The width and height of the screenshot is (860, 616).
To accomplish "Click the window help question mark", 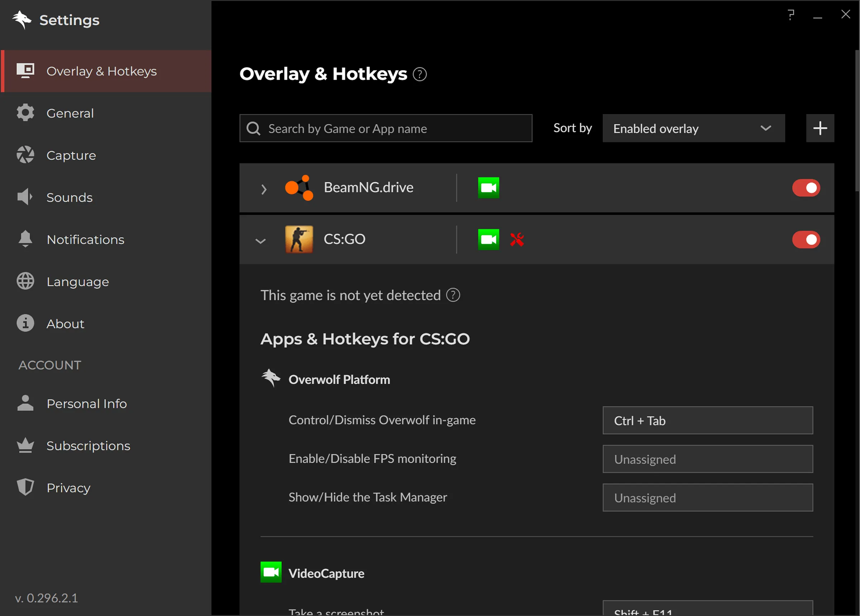I will 791,15.
